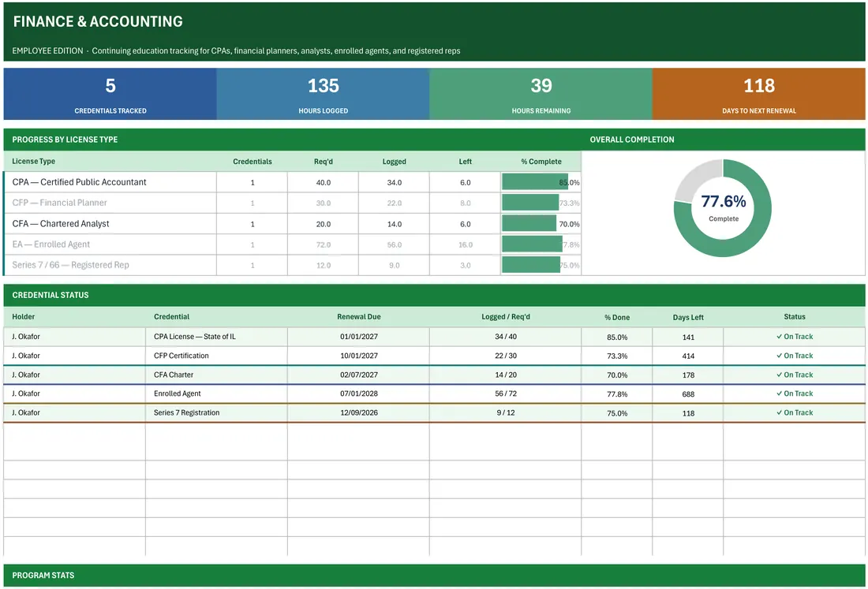Select the 135 Hours Logged card

tap(324, 94)
